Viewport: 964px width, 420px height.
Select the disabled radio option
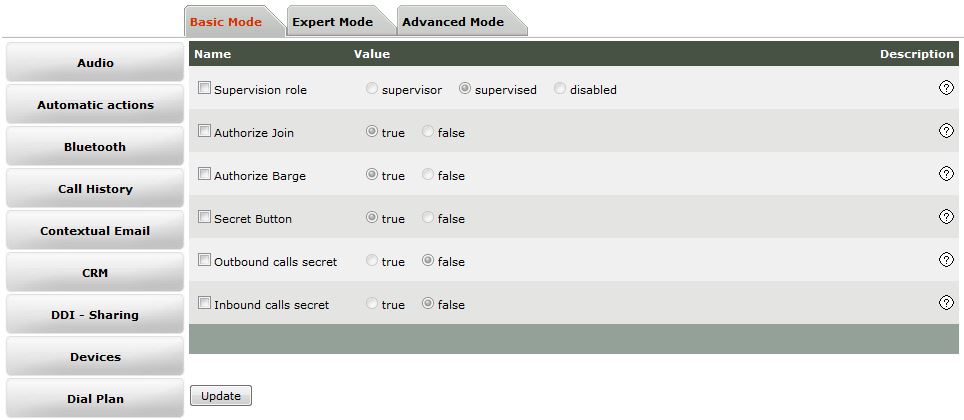(x=559, y=89)
